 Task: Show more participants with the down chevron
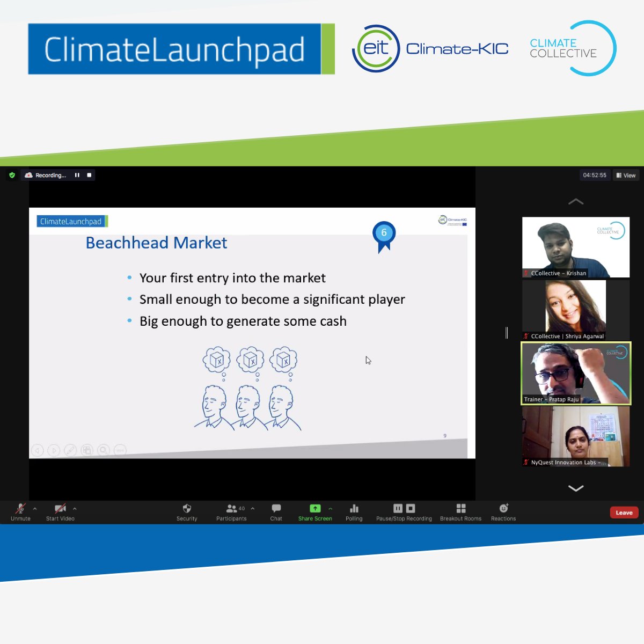click(x=576, y=488)
